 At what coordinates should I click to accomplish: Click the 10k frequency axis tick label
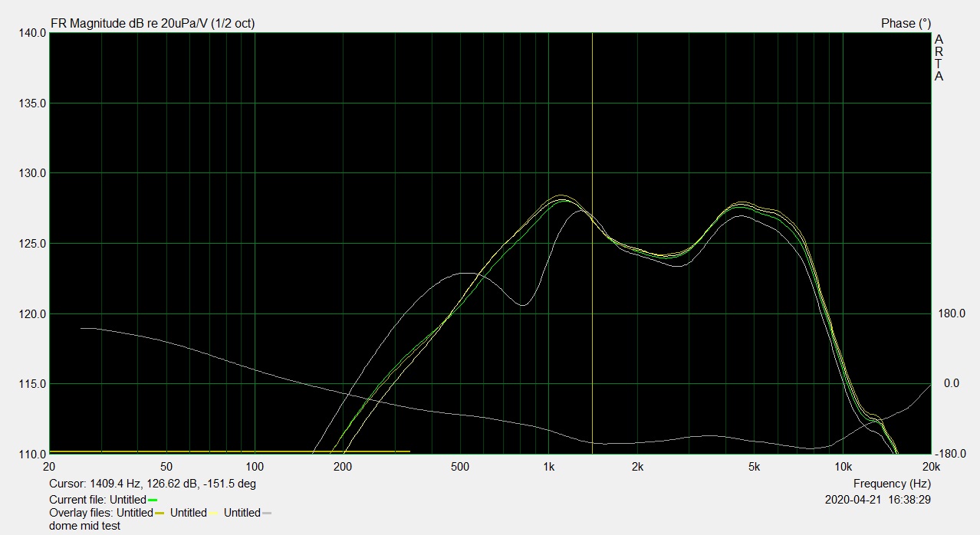tap(843, 467)
